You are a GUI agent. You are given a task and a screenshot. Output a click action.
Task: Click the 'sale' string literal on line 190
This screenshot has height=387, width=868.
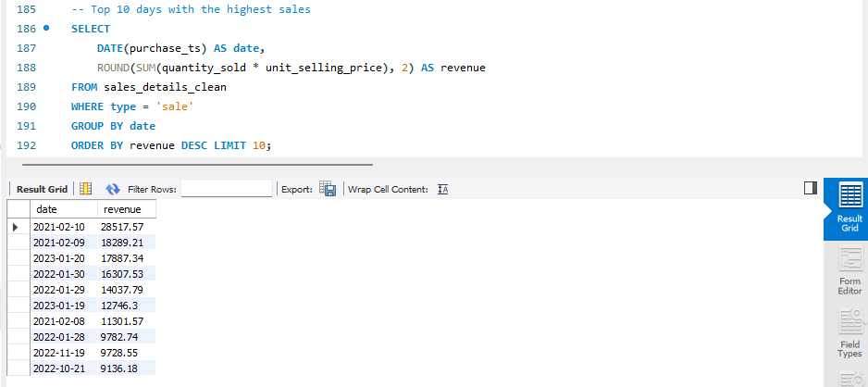(x=175, y=106)
